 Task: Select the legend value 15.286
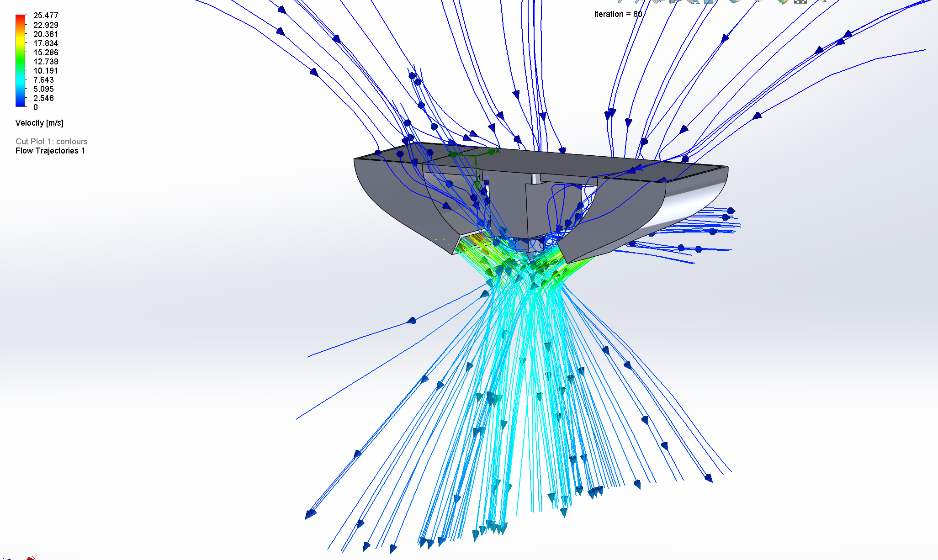tap(46, 53)
